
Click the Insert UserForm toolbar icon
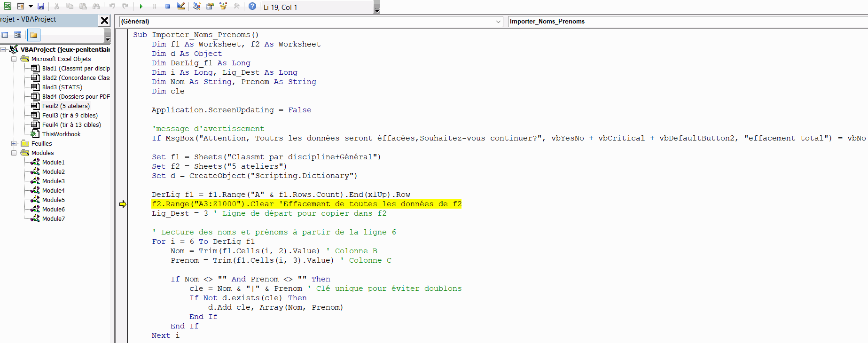(21, 6)
